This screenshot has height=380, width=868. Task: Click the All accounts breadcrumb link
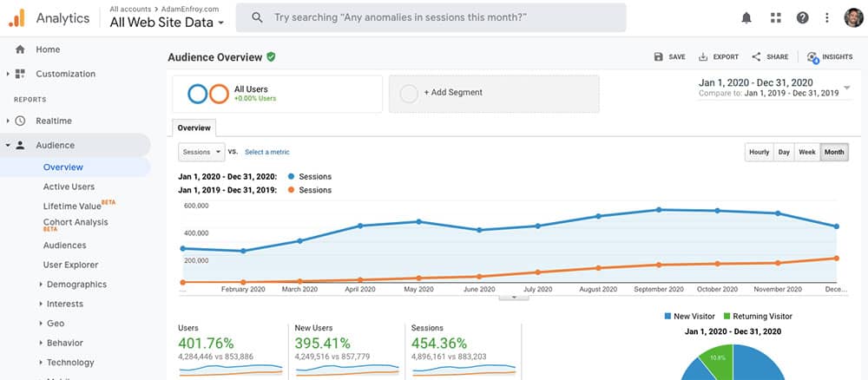(x=130, y=9)
